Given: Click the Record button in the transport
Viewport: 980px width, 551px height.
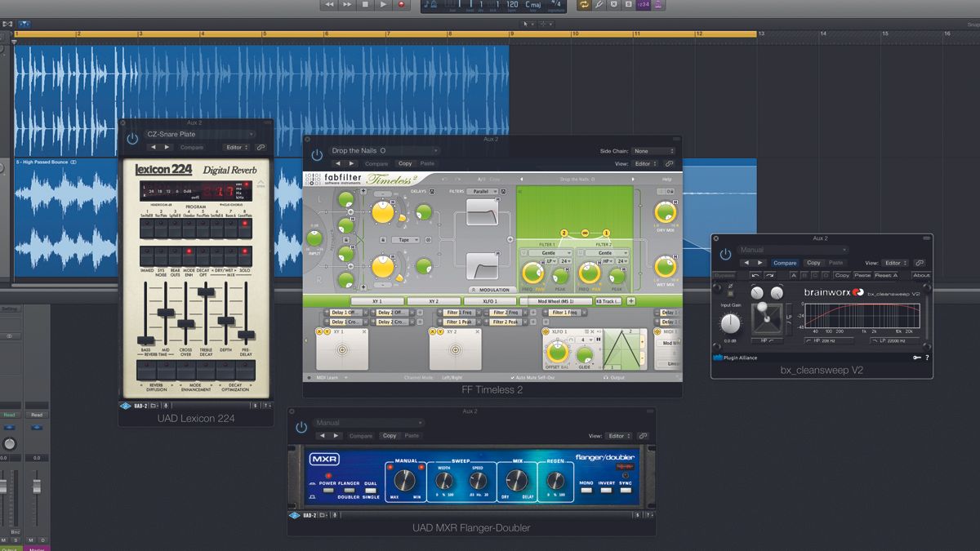Looking at the screenshot, I should pos(401,4).
